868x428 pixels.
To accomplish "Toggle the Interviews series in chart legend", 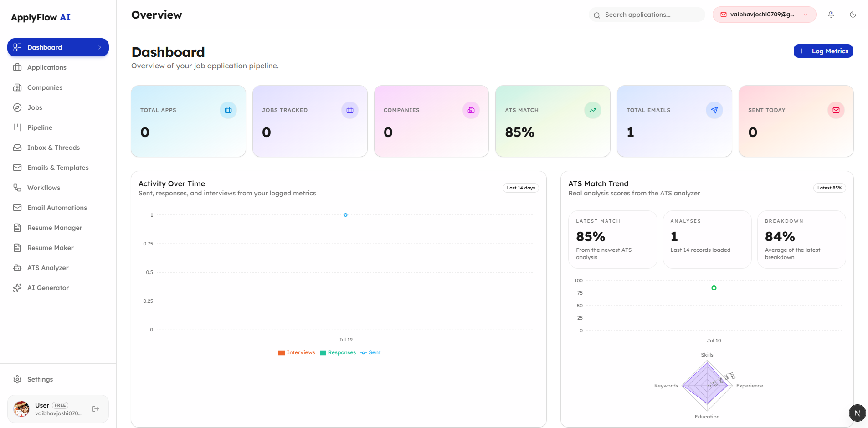I will pyautogui.click(x=297, y=352).
